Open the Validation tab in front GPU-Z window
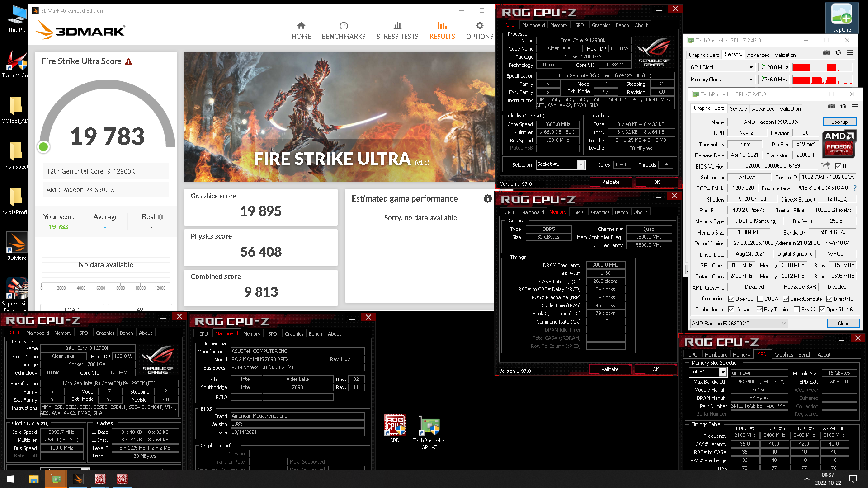This screenshot has width=868, height=488. [790, 108]
